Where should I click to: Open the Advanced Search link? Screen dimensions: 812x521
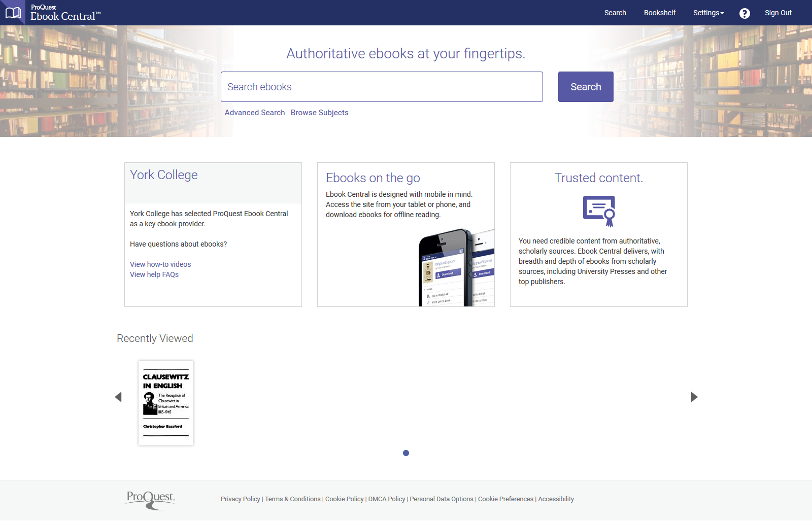pyautogui.click(x=255, y=113)
